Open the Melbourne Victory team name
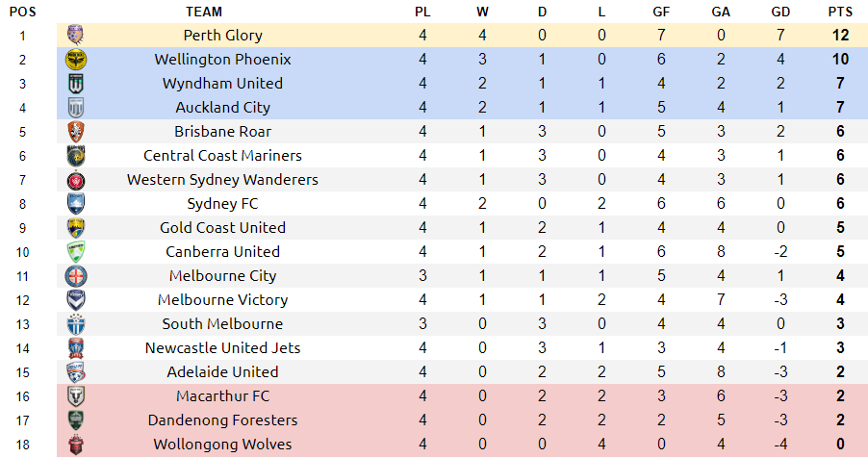868x458 pixels. pos(223,299)
